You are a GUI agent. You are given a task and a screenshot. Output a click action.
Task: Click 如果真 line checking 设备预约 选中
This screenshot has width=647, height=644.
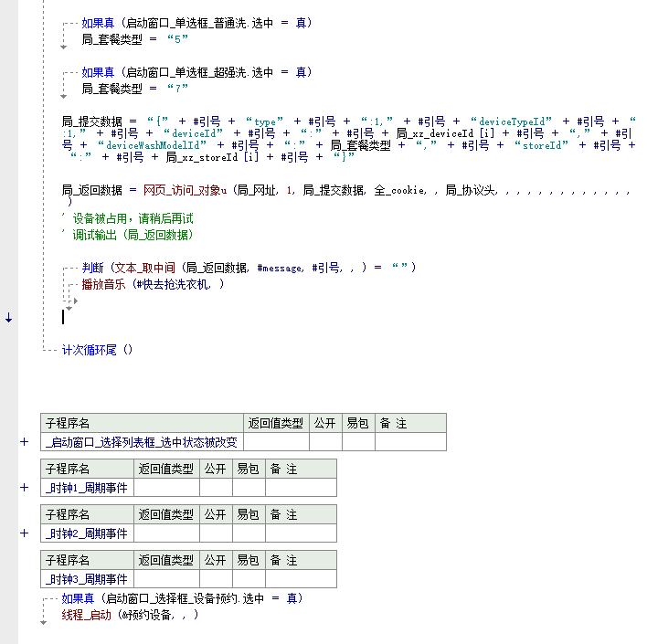pyautogui.click(x=181, y=598)
